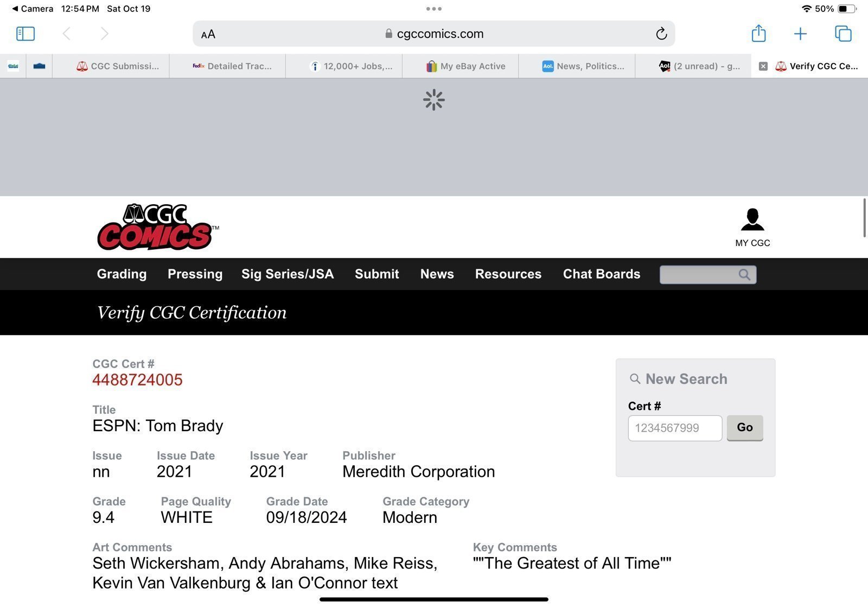Image resolution: width=868 pixels, height=607 pixels.
Task: Open the first pinned tab
Action: click(x=13, y=66)
